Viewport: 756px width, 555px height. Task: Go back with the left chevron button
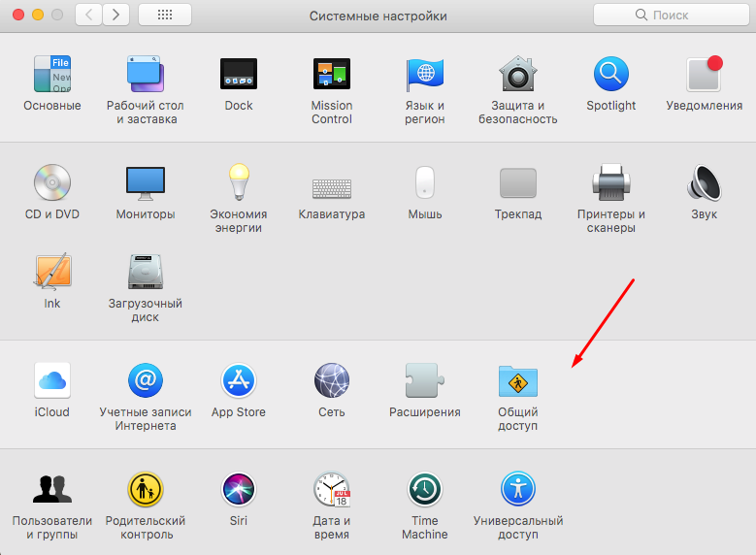click(x=88, y=15)
